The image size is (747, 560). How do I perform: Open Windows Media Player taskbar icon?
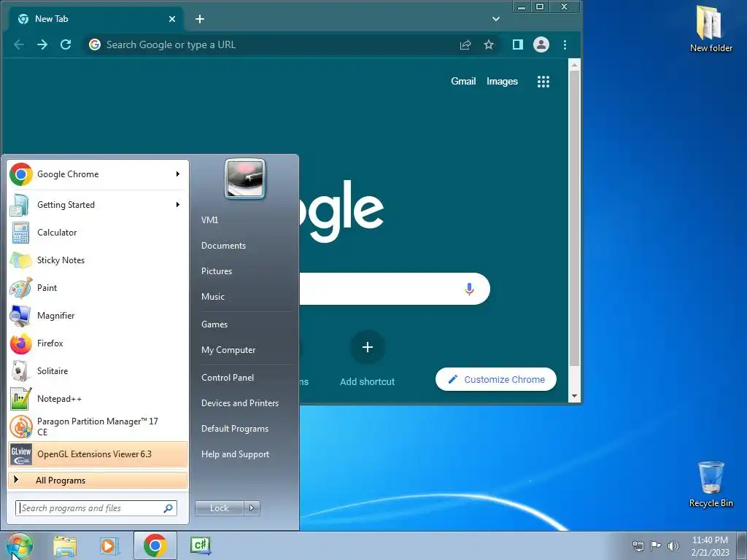109,545
